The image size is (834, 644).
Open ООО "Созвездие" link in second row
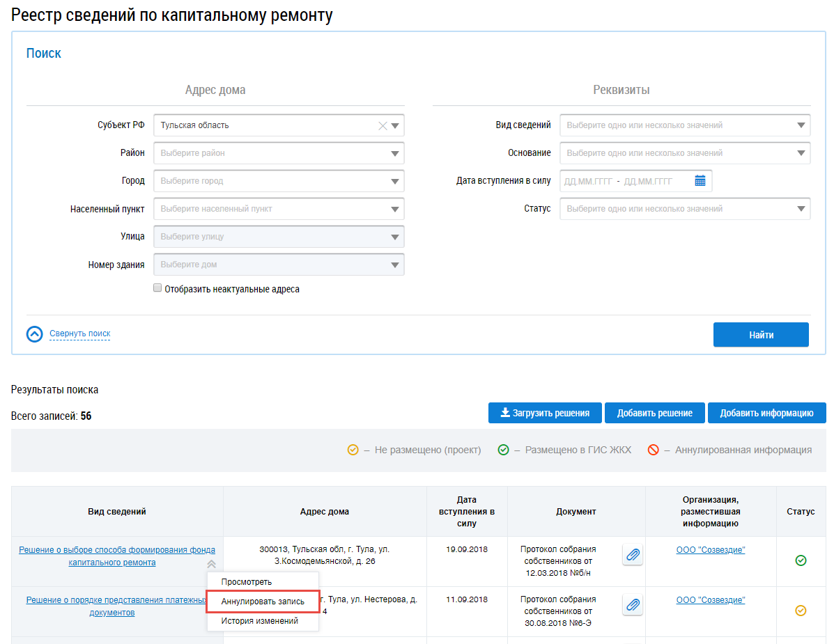coord(710,600)
